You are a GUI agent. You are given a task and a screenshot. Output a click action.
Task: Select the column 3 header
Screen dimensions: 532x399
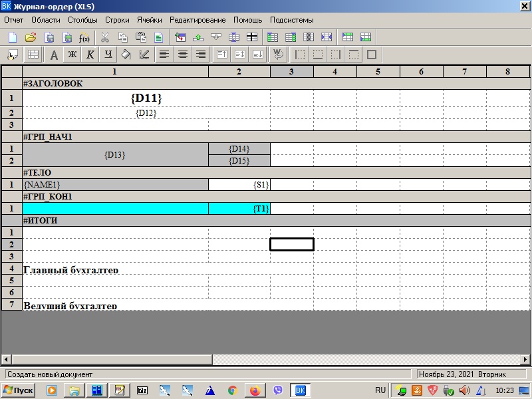291,71
